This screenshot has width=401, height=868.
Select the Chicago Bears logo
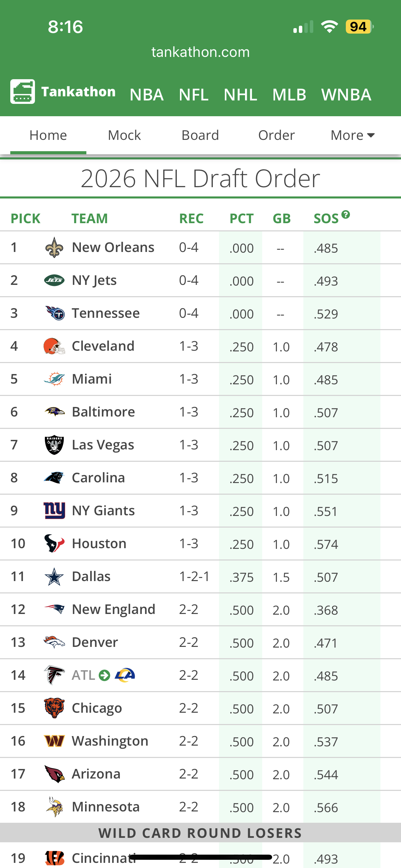tap(54, 708)
